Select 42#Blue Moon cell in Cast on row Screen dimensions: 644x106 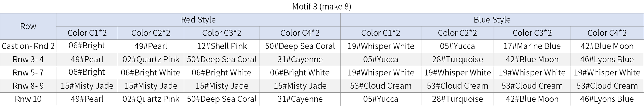pos(607,46)
